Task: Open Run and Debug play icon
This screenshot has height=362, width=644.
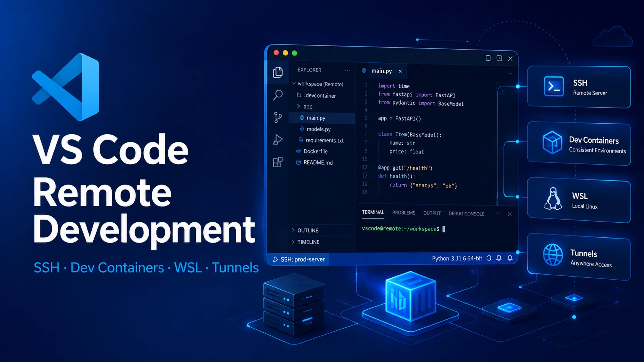Action: [x=278, y=140]
